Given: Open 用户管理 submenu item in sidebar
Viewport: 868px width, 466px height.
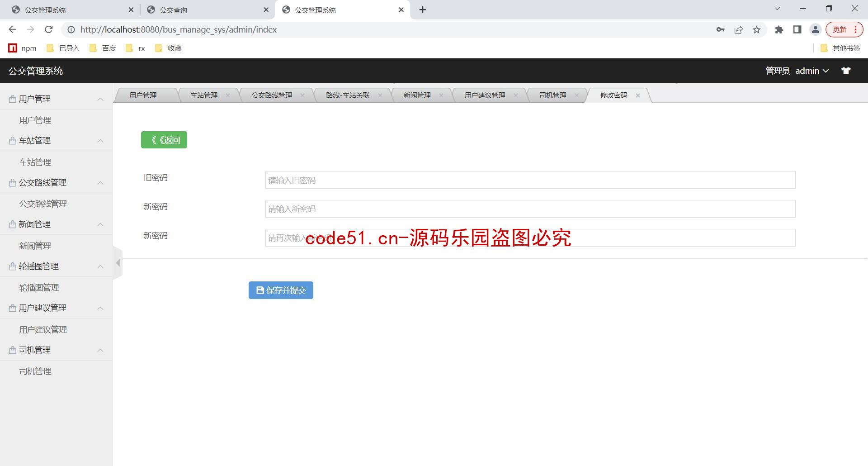Looking at the screenshot, I should 35,120.
